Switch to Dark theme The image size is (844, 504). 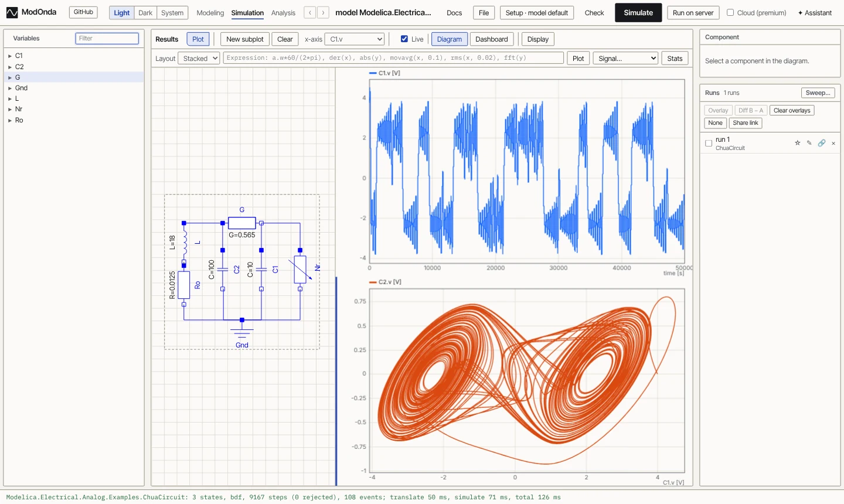coord(145,12)
